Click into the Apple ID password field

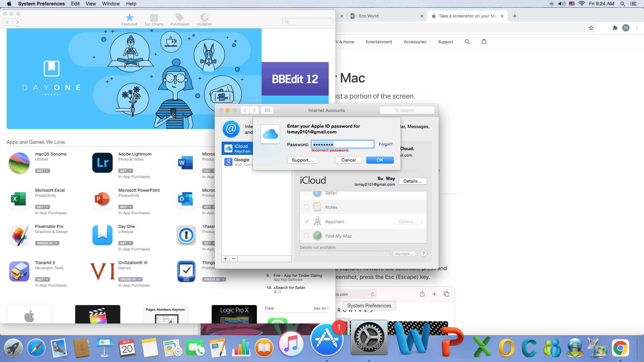[342, 144]
